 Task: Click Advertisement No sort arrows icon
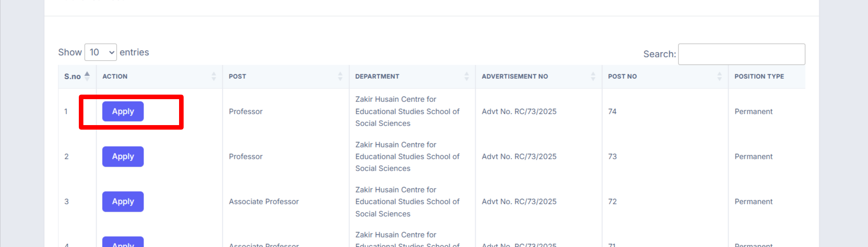(x=593, y=76)
